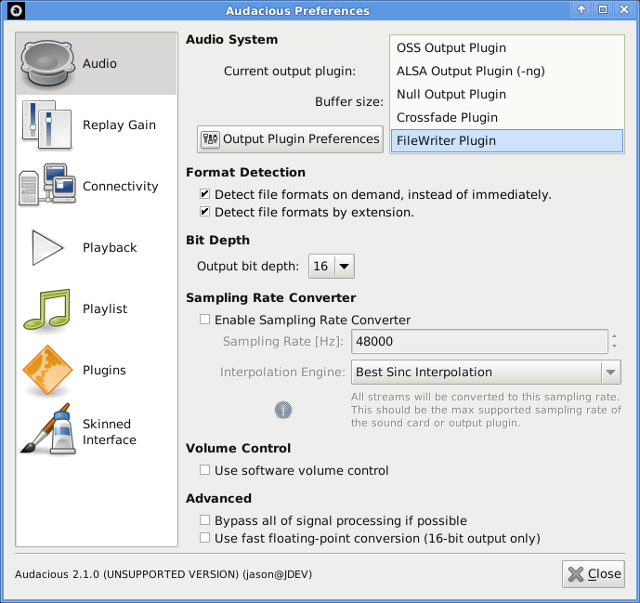The image size is (640, 603).
Task: Click the Skinned Interface paintbrush icon
Action: point(48,429)
